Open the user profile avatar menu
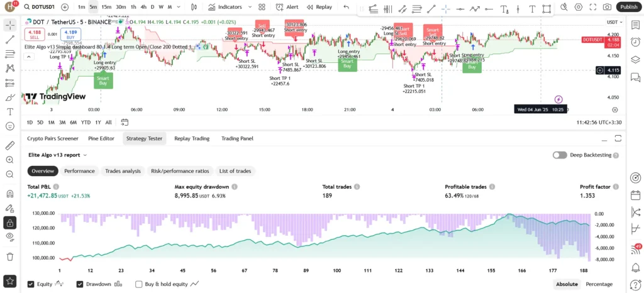Image resolution: width=644 pixels, height=293 pixels. click(x=10, y=7)
